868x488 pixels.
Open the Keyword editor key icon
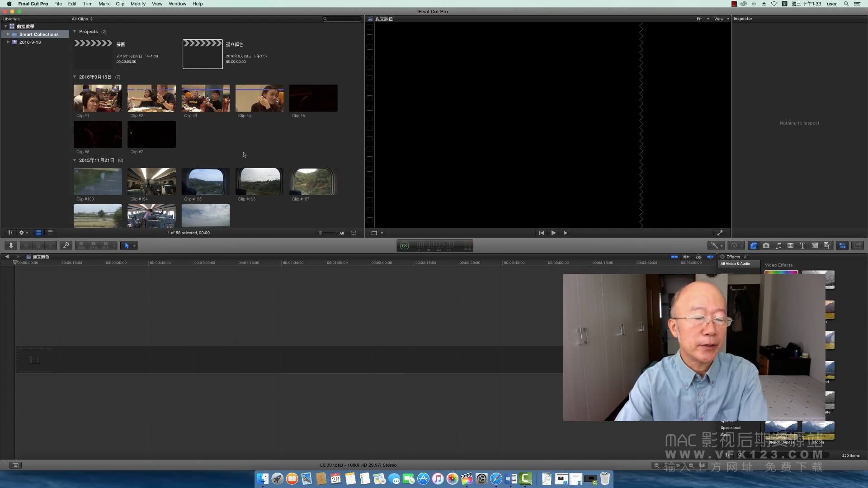click(66, 245)
